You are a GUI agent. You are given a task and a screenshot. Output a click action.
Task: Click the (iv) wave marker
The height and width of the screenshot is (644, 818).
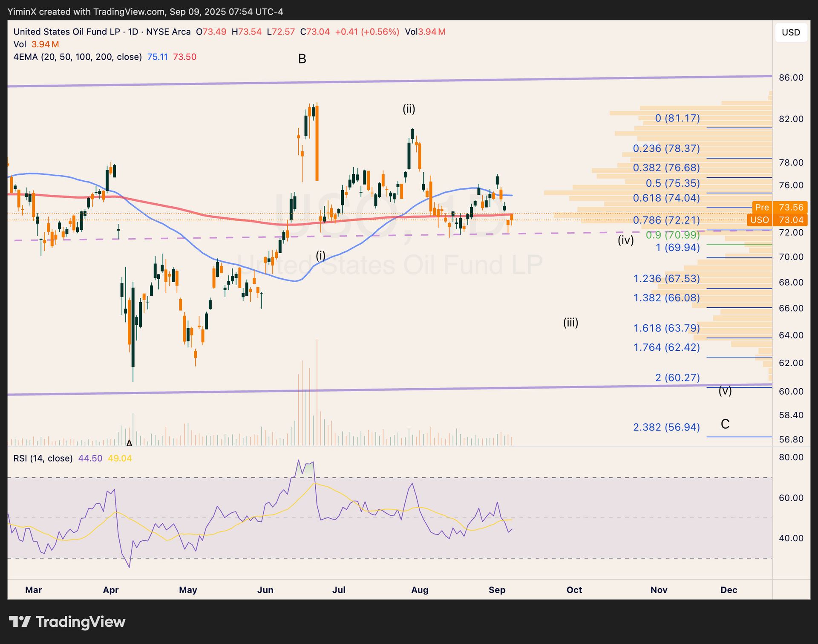[625, 240]
